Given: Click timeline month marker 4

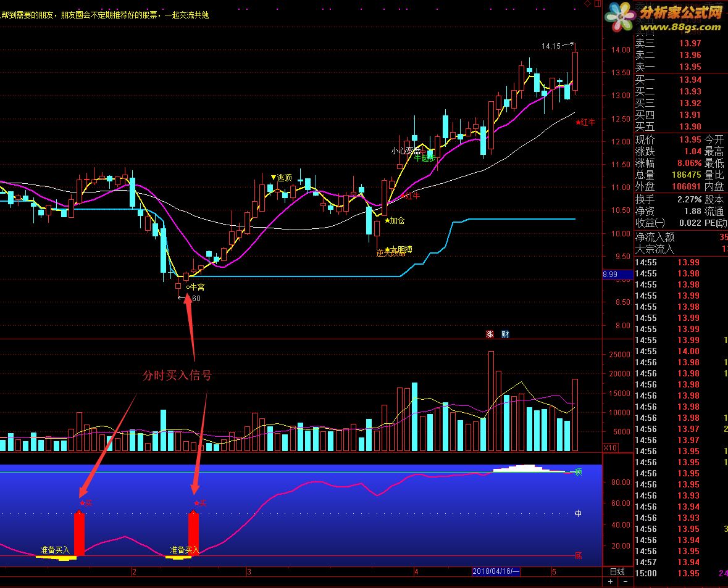Looking at the screenshot, I should tap(416, 572).
